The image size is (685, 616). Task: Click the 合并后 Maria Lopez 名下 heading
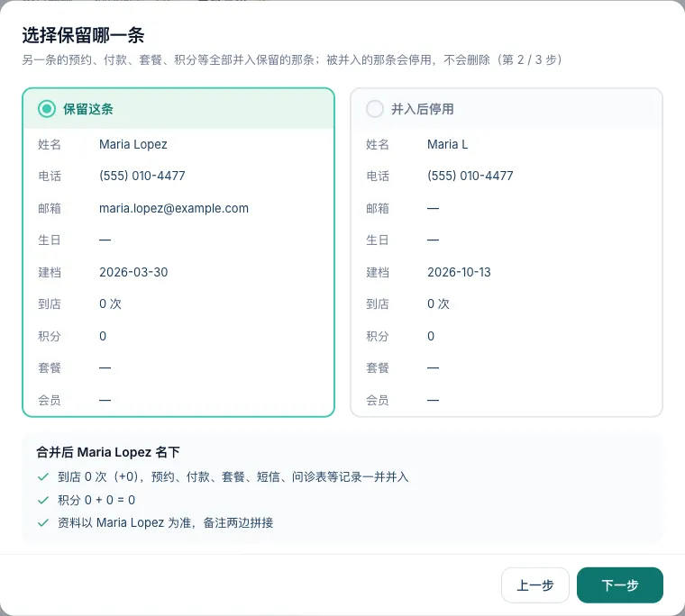(x=108, y=452)
